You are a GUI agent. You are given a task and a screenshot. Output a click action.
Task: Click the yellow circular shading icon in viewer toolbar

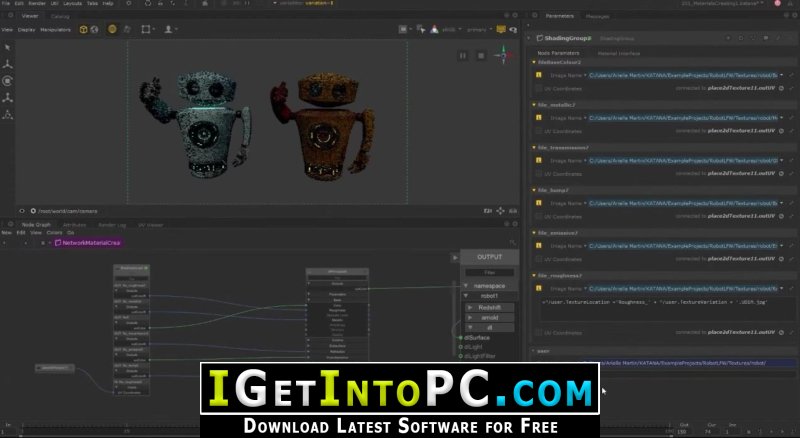pos(112,30)
